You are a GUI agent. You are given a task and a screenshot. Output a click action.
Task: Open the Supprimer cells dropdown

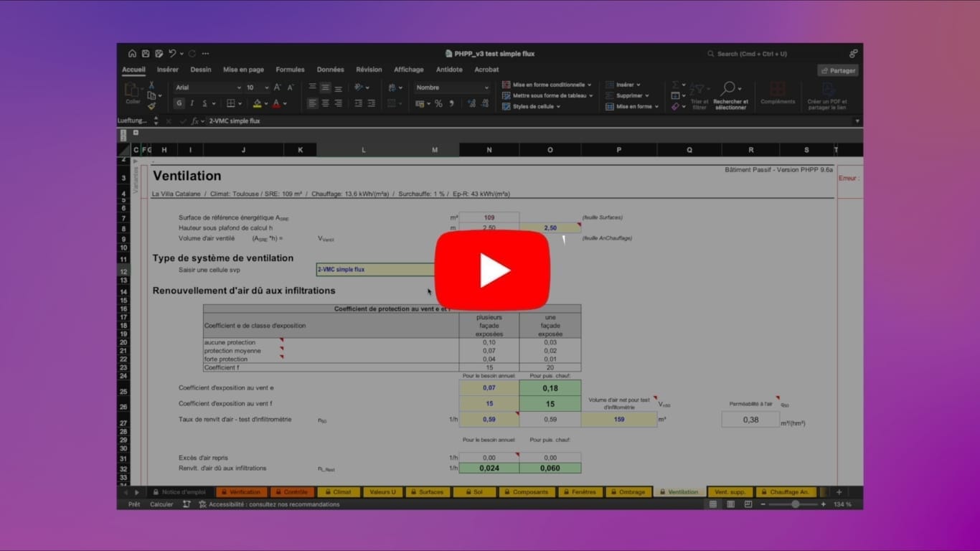click(628, 95)
